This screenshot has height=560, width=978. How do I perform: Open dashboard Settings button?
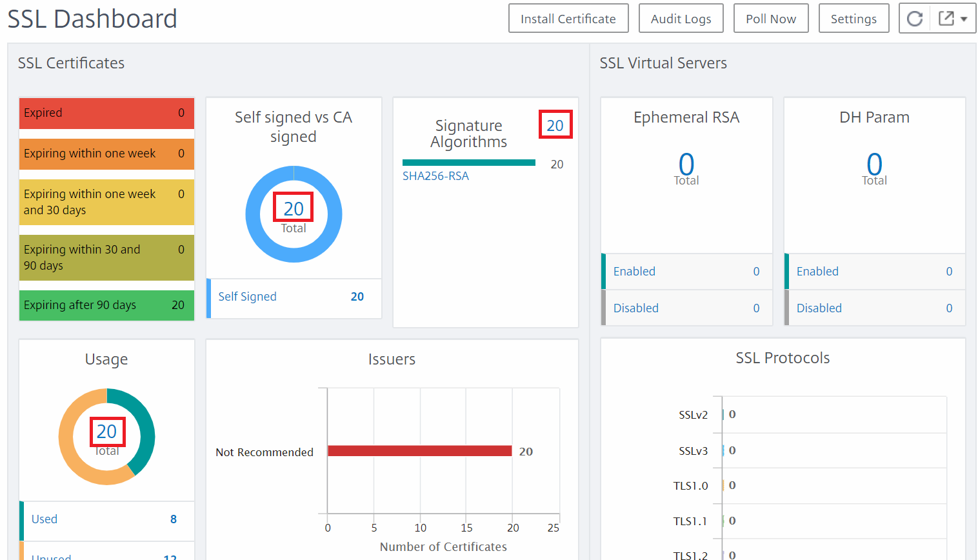point(853,19)
